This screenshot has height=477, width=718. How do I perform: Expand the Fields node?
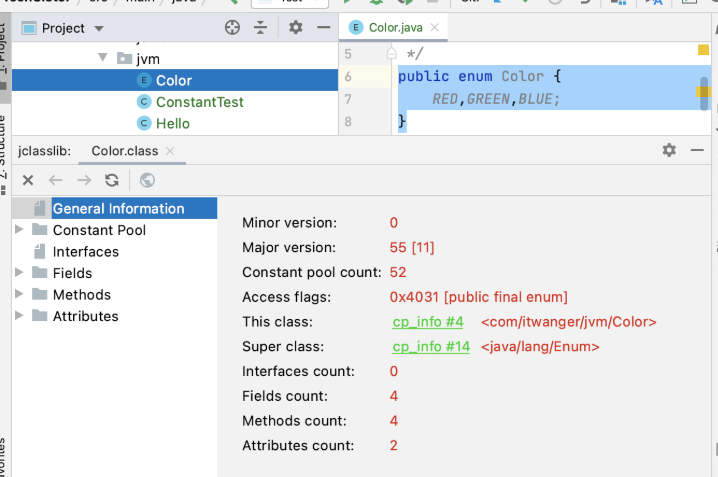pyautogui.click(x=19, y=272)
